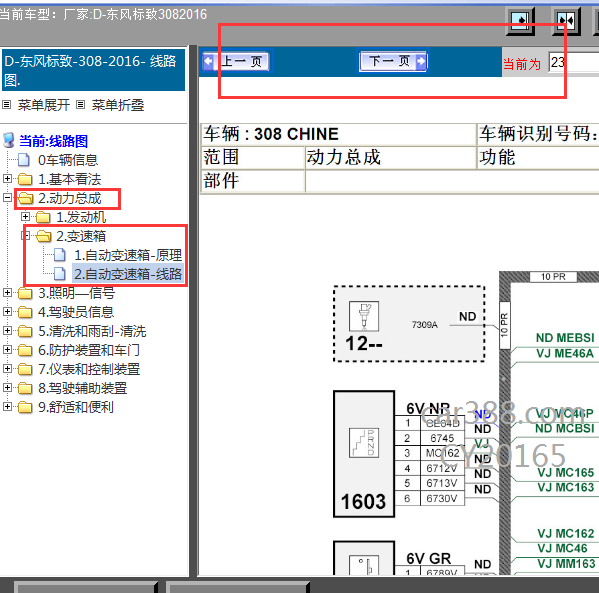599x593 pixels.
Task: Expand the 9.舒适和便利 folder
Action: click(7, 407)
